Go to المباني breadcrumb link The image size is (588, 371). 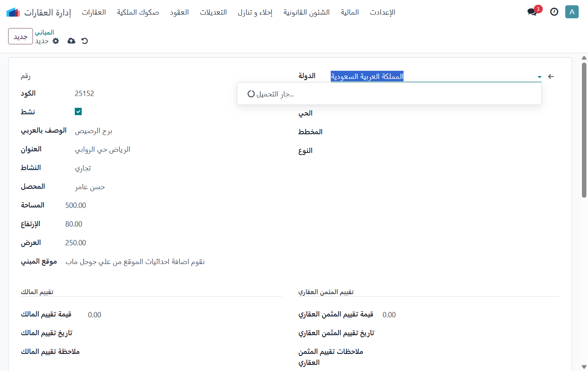pos(44,32)
